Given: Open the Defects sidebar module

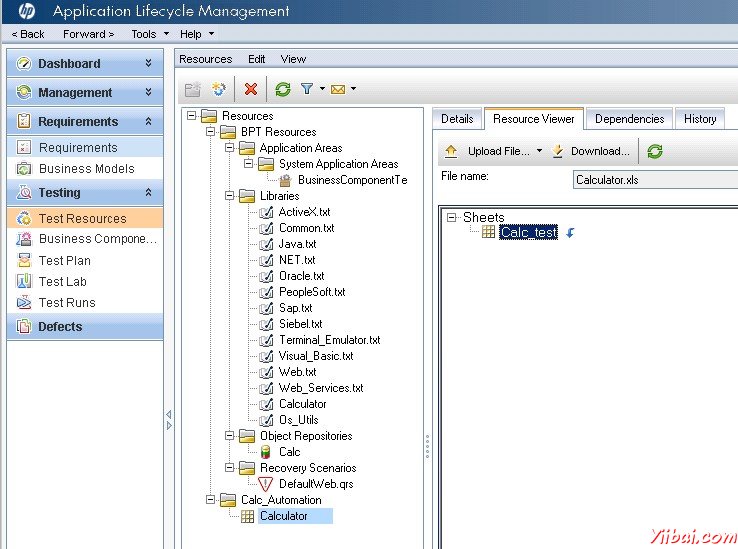Looking at the screenshot, I should coord(60,327).
